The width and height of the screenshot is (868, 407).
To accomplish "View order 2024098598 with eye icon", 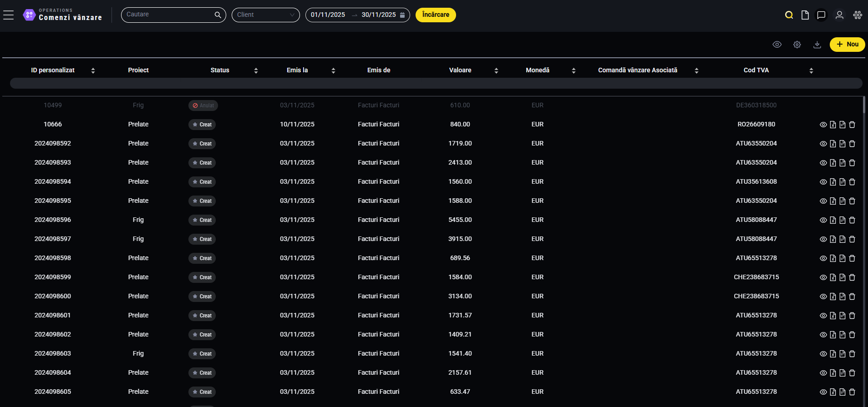I will tap(823, 258).
